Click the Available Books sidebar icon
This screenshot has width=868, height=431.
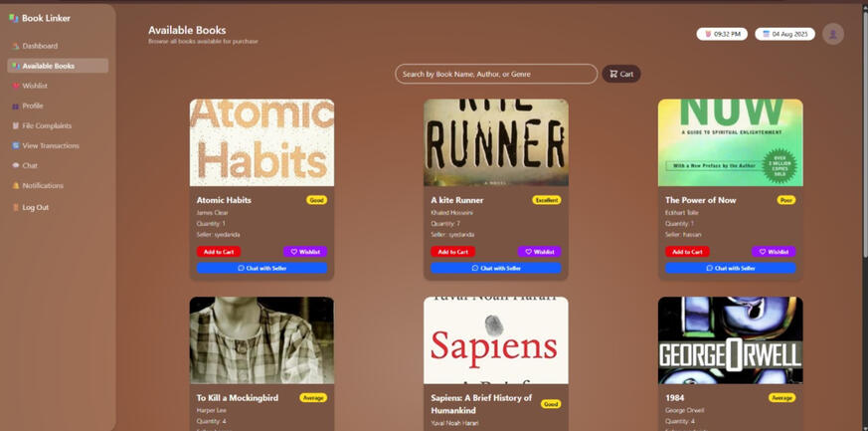click(x=16, y=66)
